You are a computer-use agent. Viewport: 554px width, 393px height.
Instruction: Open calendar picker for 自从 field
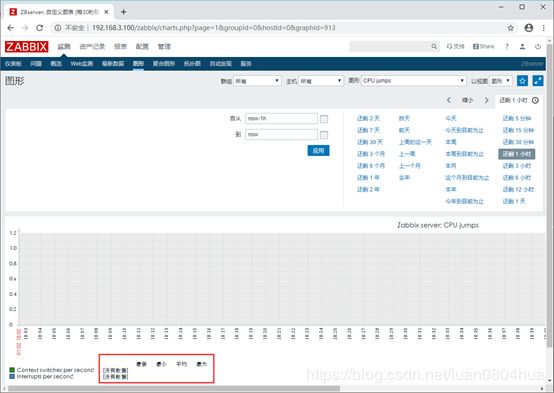pos(324,119)
